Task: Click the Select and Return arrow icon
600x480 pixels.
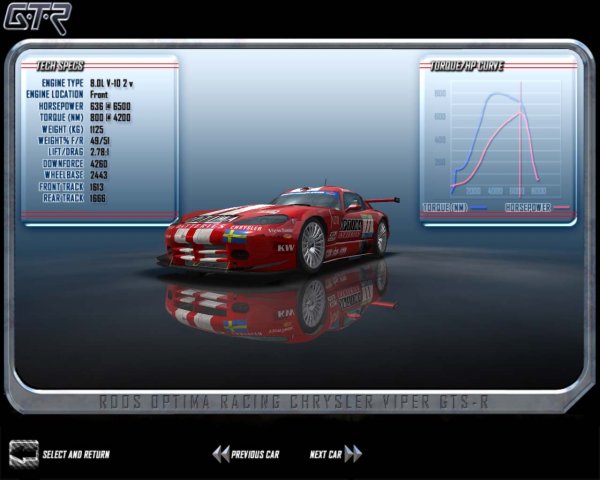Action: click(x=23, y=453)
